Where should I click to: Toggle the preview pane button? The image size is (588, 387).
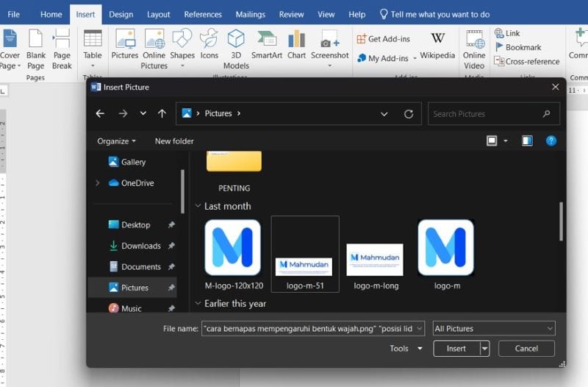pos(527,141)
